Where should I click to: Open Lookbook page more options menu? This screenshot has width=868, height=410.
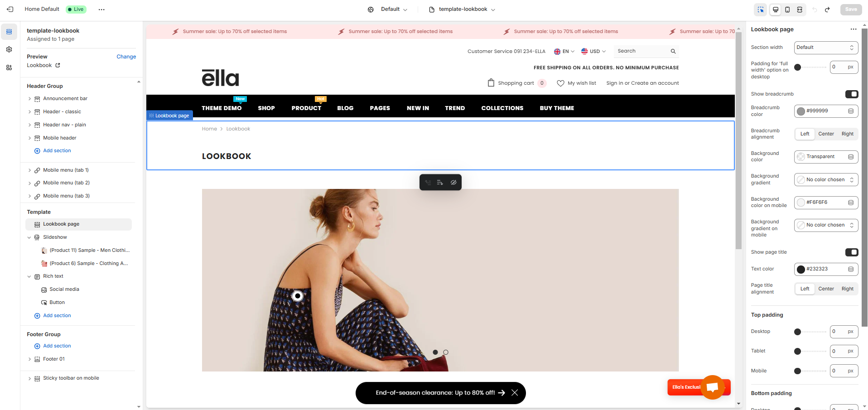click(853, 29)
